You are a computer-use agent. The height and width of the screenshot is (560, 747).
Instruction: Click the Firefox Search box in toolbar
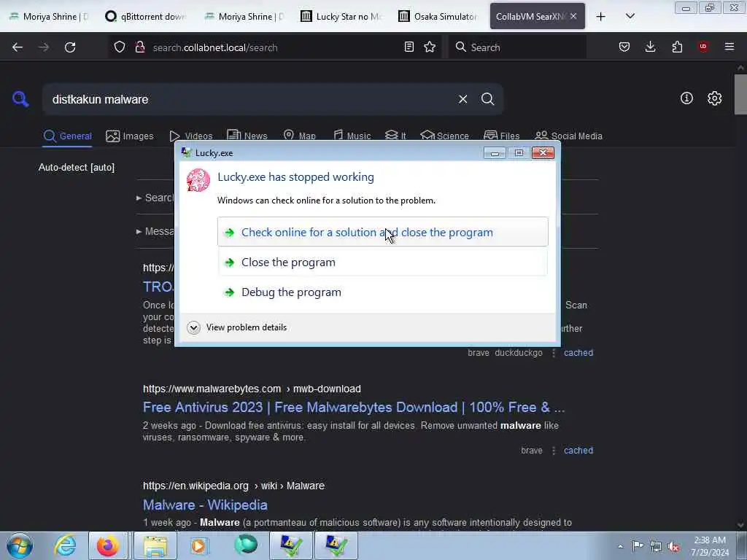[517, 47]
